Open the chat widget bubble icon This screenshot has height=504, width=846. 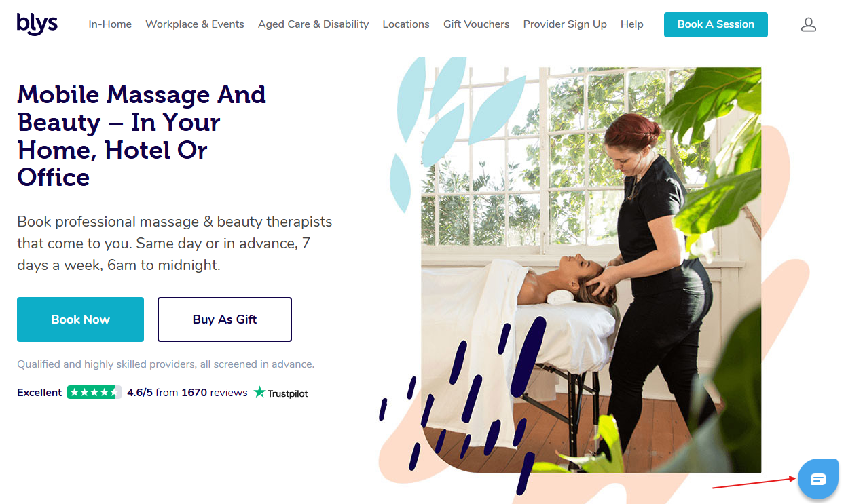(x=818, y=479)
